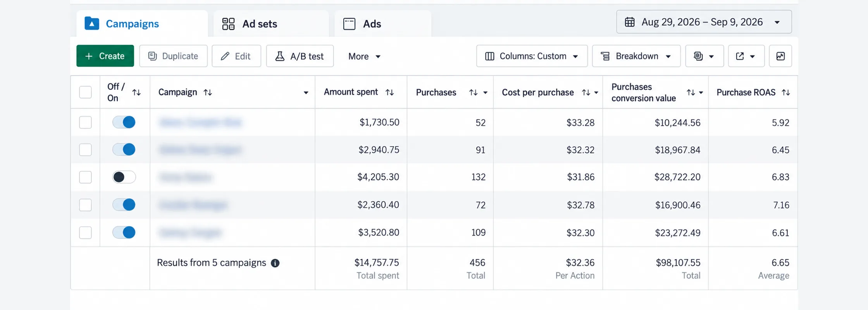The width and height of the screenshot is (868, 310).
Task: Click the green Create button
Action: click(x=105, y=56)
